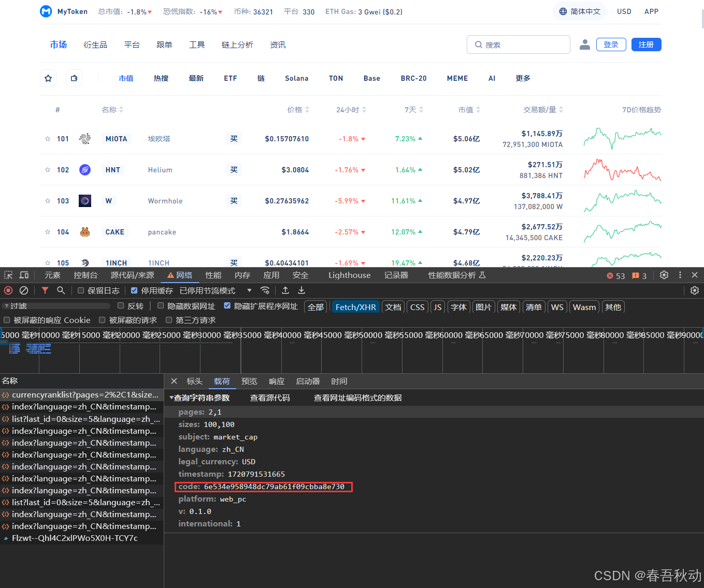Click the pancake CAKE coin logo
This screenshot has width=704, height=588.
(x=85, y=232)
